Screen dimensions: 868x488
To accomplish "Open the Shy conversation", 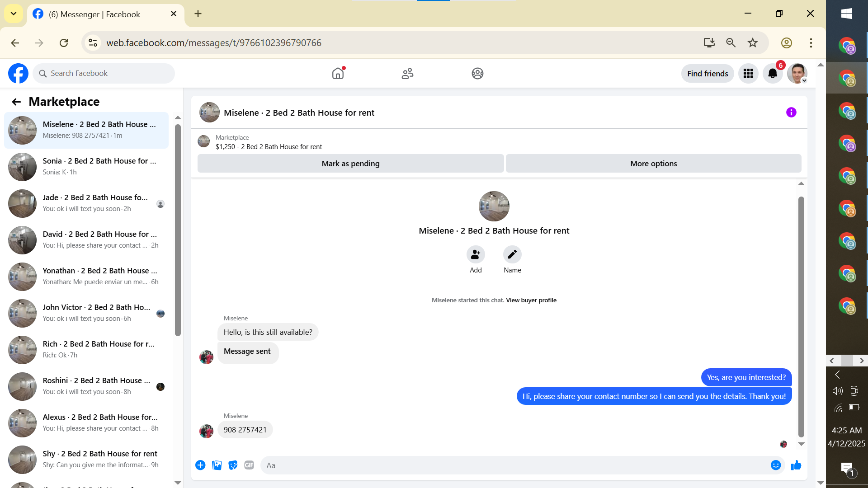I will click(x=86, y=460).
